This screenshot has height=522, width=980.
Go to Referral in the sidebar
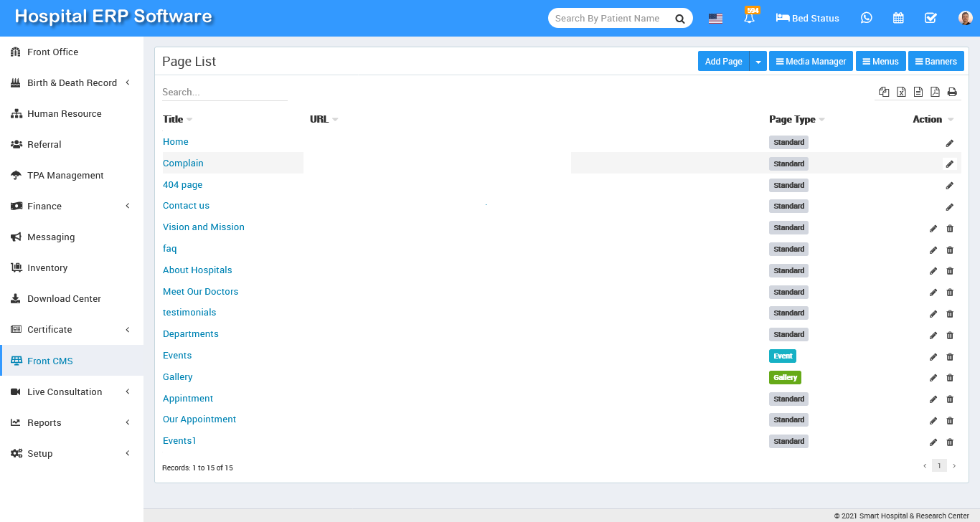(x=72, y=144)
